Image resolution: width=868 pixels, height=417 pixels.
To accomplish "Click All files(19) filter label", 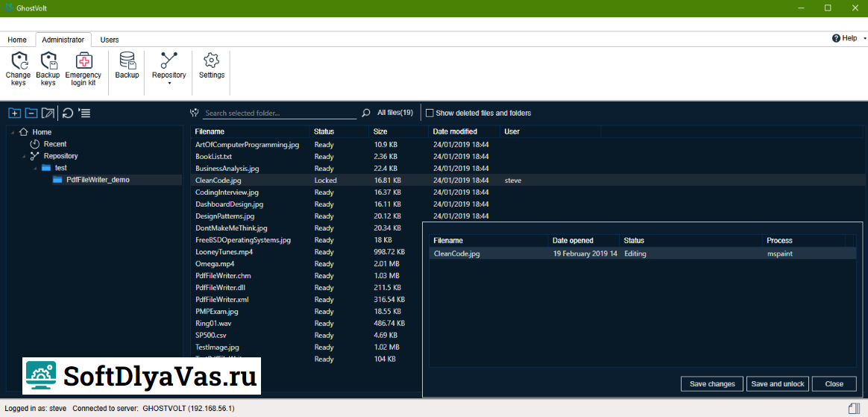I will click(394, 113).
